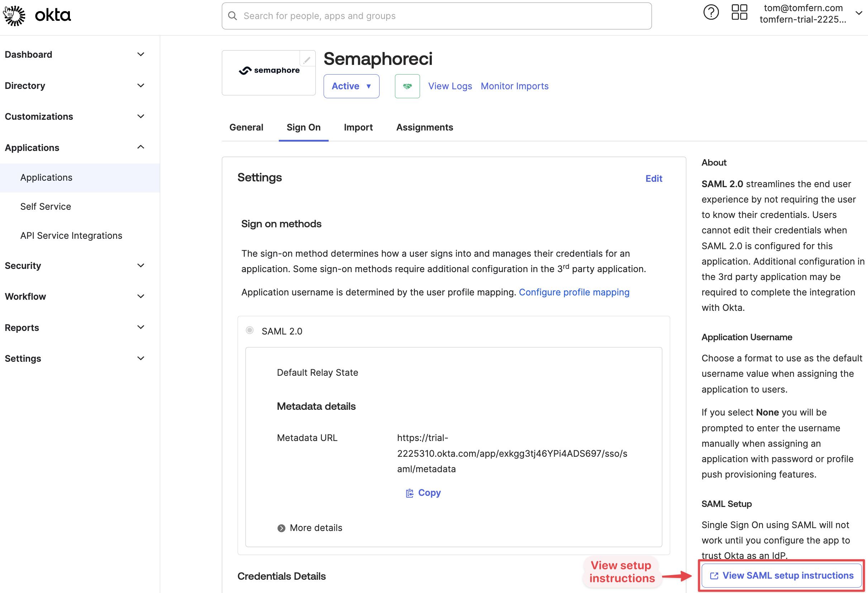868x593 pixels.
Task: Expand the Dashboard menu chevron
Action: coord(141,54)
